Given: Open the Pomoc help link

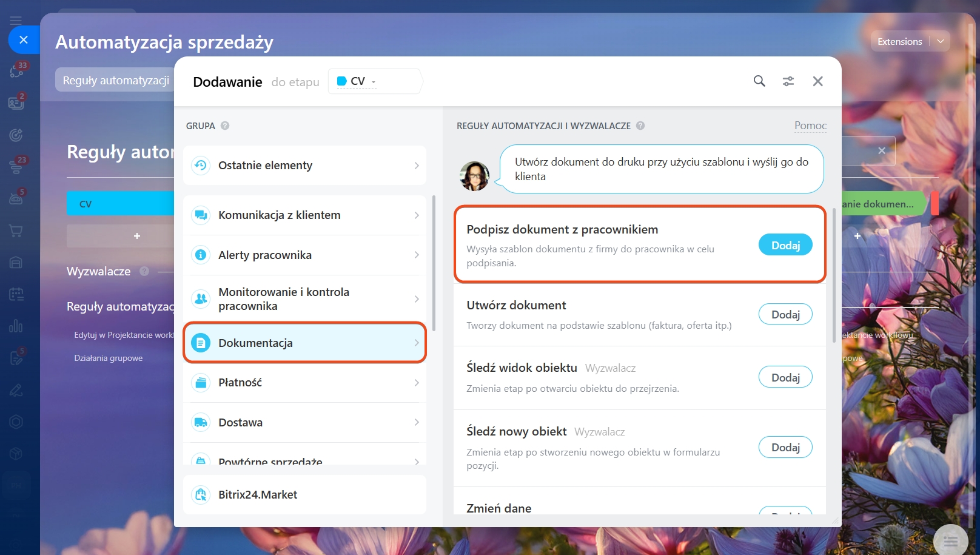Looking at the screenshot, I should point(810,126).
